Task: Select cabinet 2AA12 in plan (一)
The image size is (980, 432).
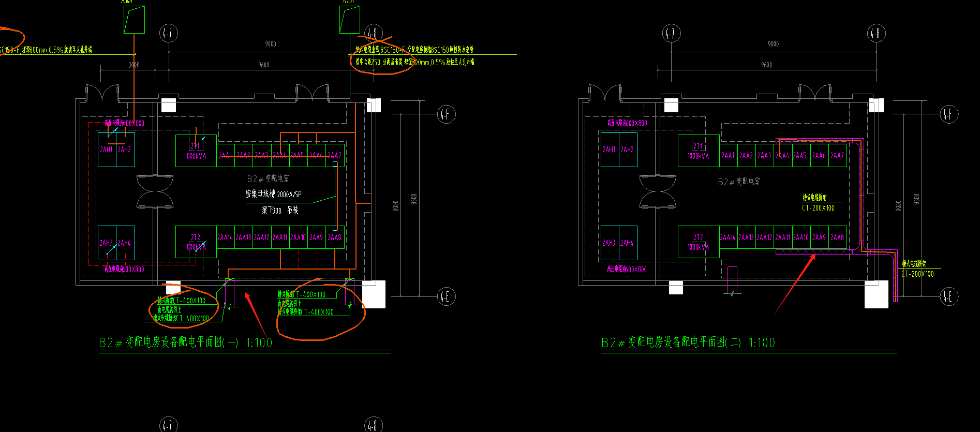Action: tap(262, 237)
